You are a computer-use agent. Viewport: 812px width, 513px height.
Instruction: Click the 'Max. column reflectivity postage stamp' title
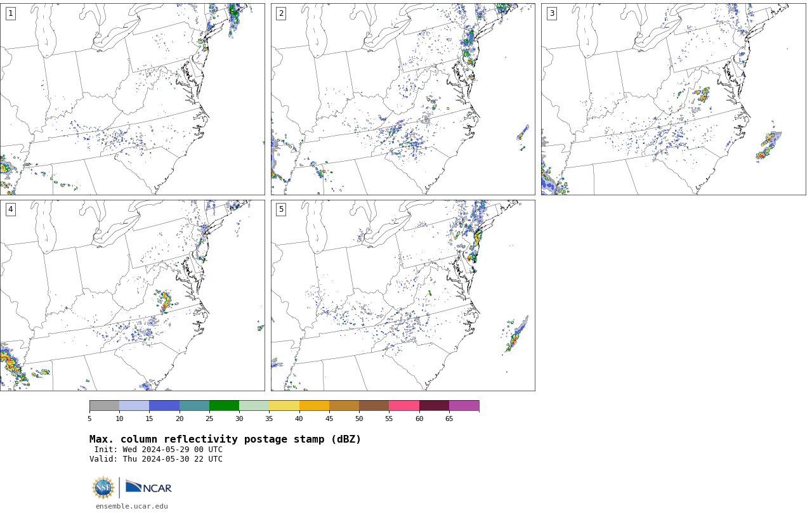tap(225, 439)
